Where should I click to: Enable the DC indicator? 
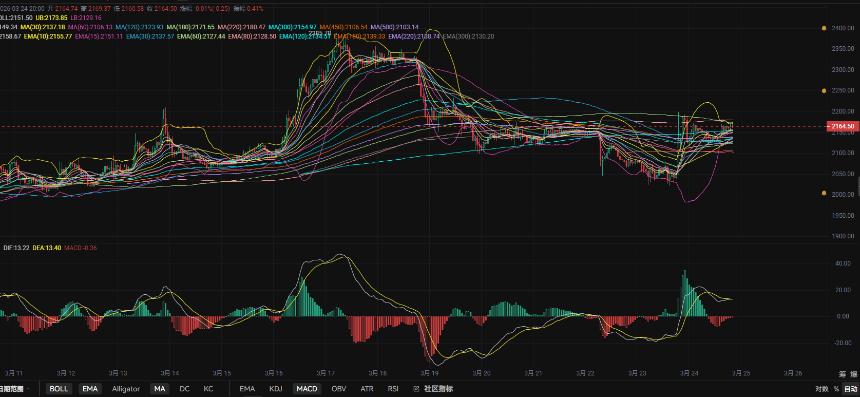tap(184, 389)
